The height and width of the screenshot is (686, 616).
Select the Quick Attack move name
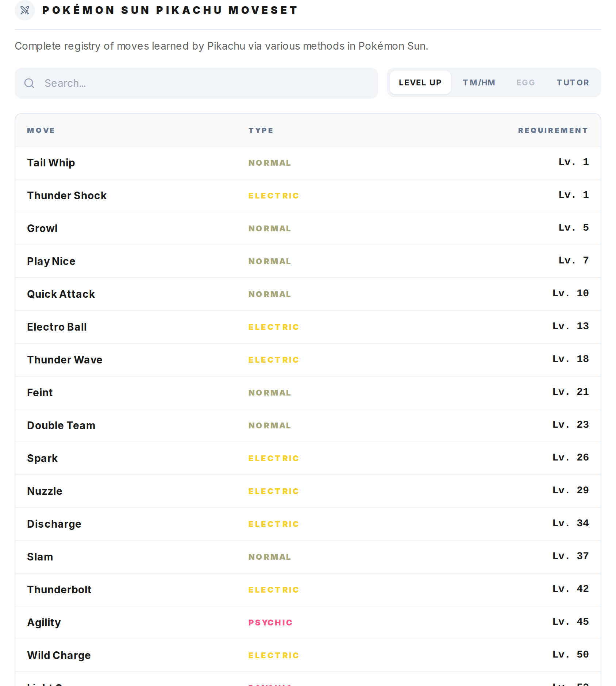pos(61,294)
